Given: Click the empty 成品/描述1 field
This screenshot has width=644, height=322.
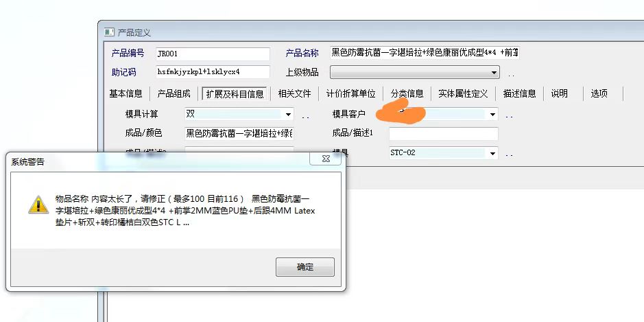Looking at the screenshot, I should coord(444,134).
